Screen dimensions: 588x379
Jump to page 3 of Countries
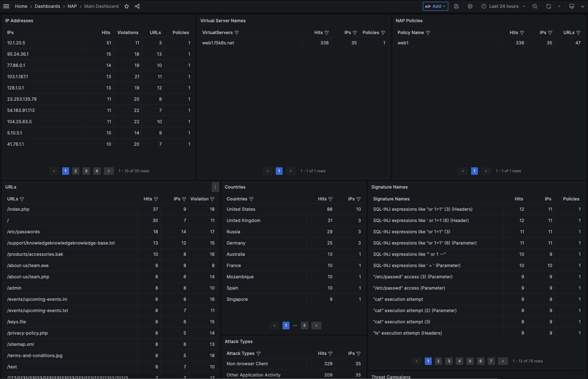pos(304,326)
